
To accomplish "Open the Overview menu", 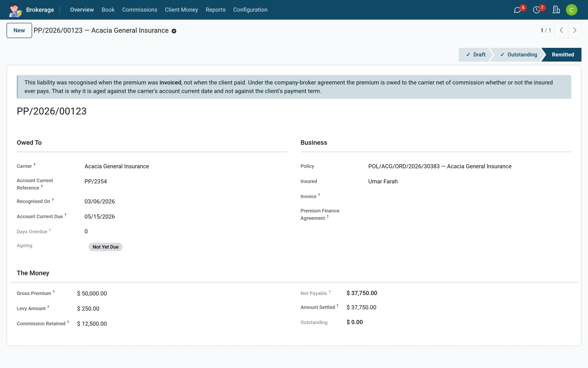I will pyautogui.click(x=82, y=10).
